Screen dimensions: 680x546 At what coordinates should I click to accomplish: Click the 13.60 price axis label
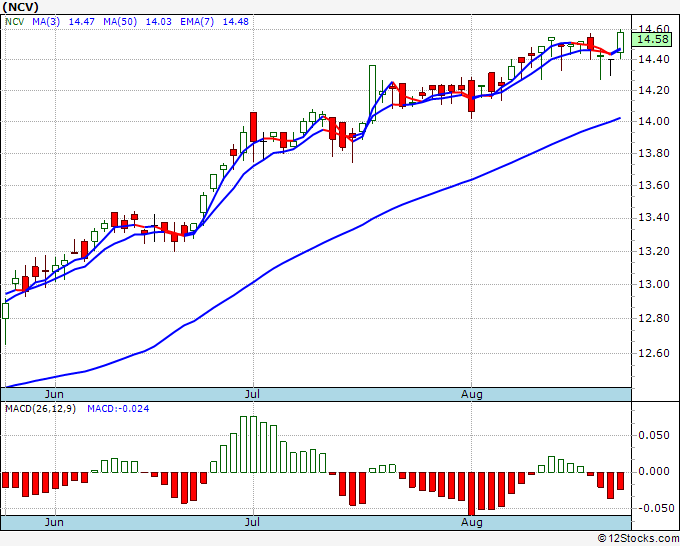click(x=654, y=185)
